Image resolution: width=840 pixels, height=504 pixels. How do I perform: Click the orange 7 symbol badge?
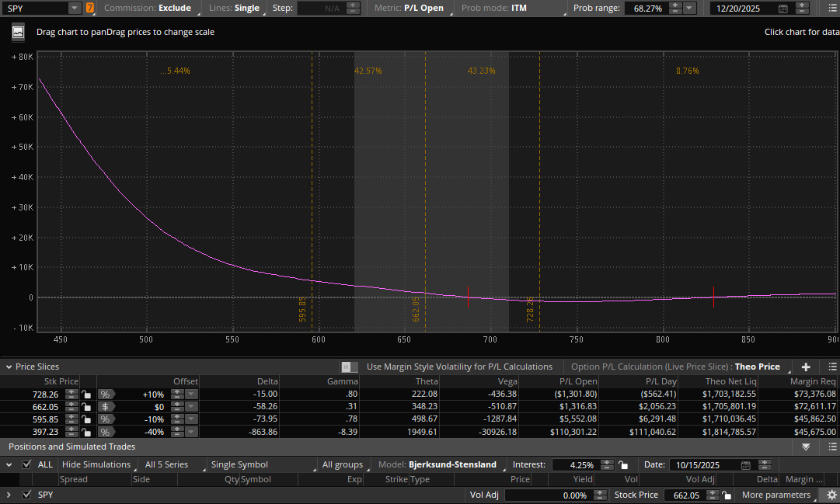(90, 8)
